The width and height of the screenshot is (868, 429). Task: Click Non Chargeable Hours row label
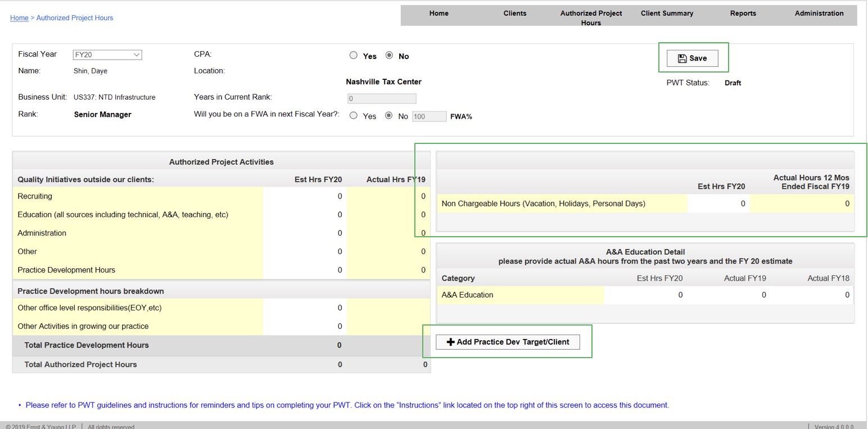coord(544,204)
